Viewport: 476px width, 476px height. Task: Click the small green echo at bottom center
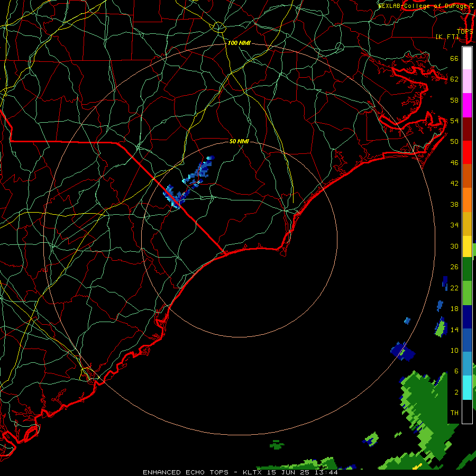point(277,445)
